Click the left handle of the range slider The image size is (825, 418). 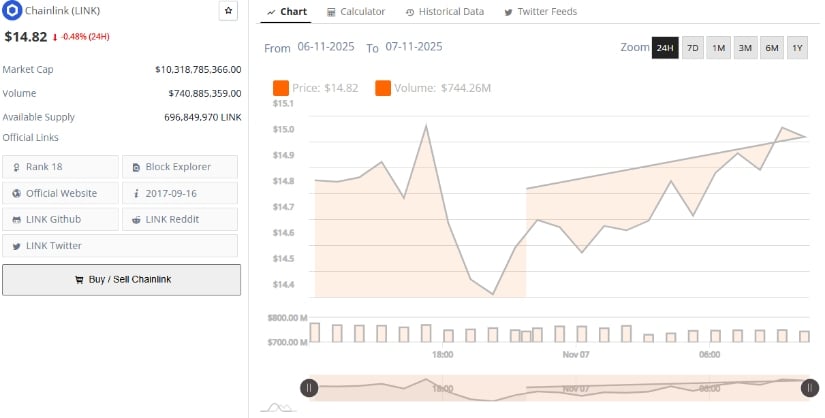point(309,388)
